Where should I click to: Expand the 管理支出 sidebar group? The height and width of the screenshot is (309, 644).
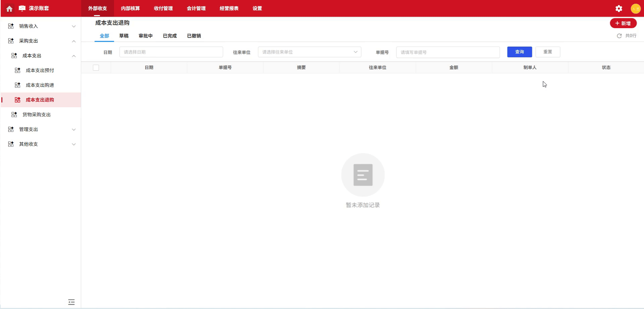pos(74,129)
